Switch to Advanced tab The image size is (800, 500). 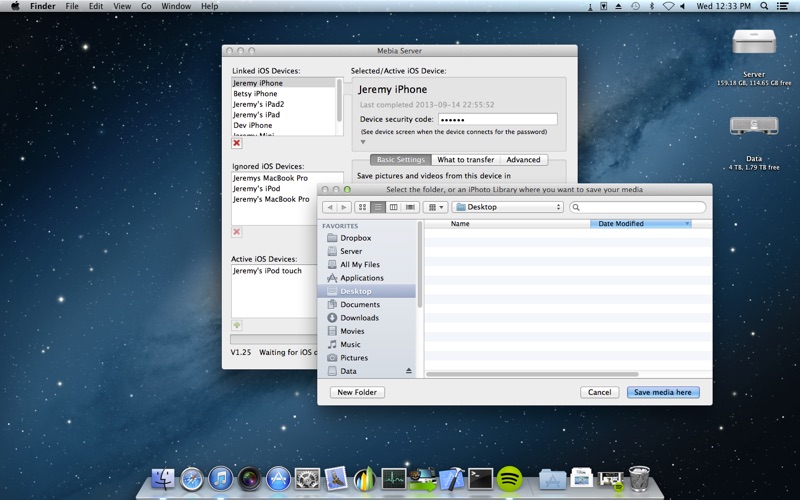(523, 160)
